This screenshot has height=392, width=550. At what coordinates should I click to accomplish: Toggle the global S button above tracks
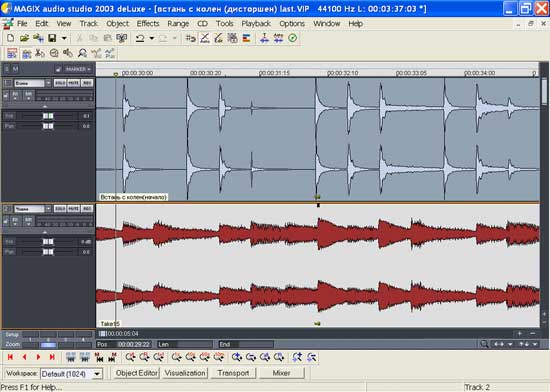click(7, 69)
